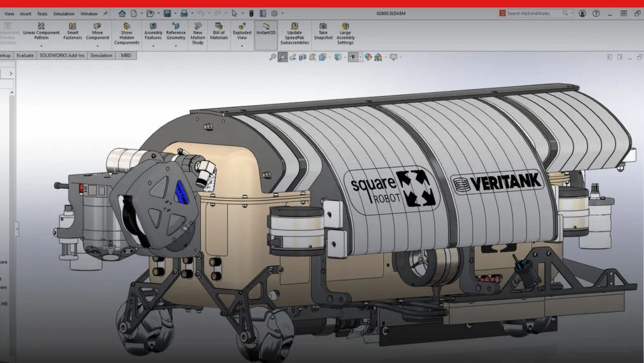Click View Orientation cube icon
The width and height of the screenshot is (644, 363).
323,57
